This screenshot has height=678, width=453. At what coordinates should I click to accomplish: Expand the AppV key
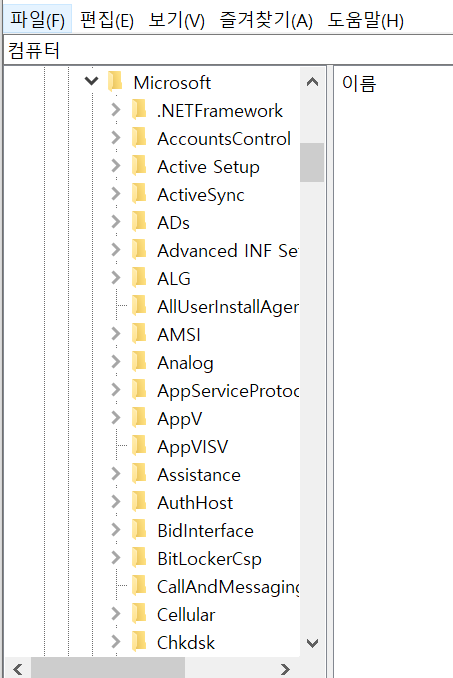[115, 418]
